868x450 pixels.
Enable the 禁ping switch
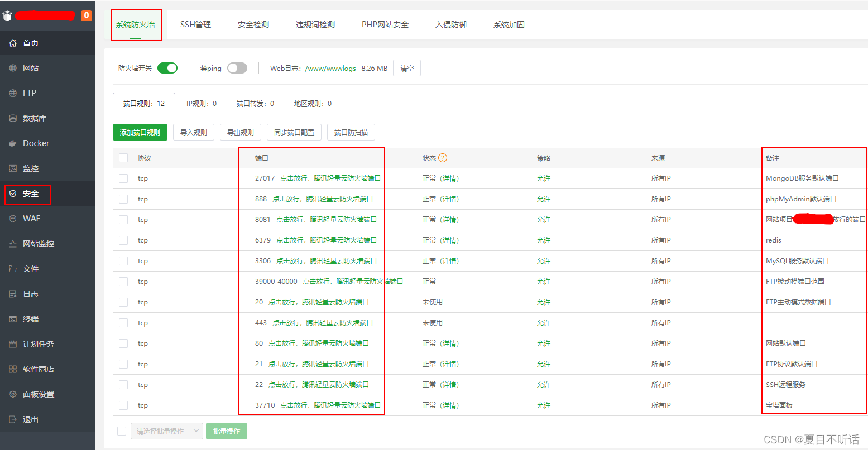click(237, 68)
